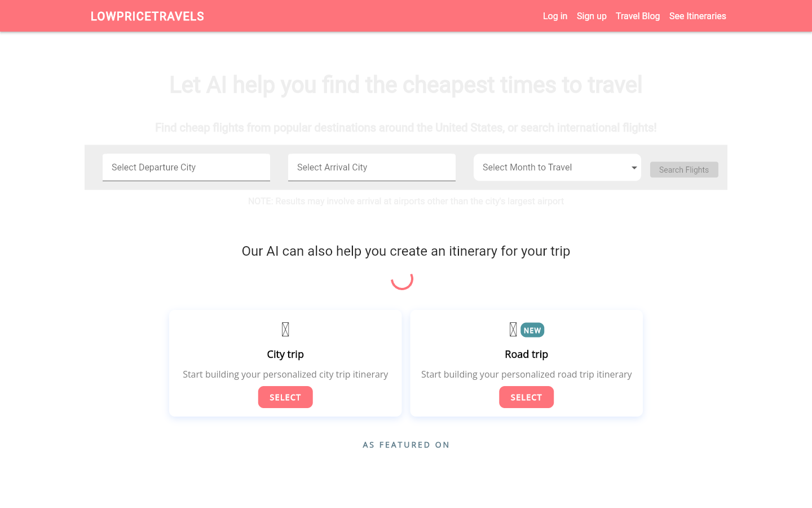Click the Select Departure City field

pyautogui.click(x=186, y=167)
